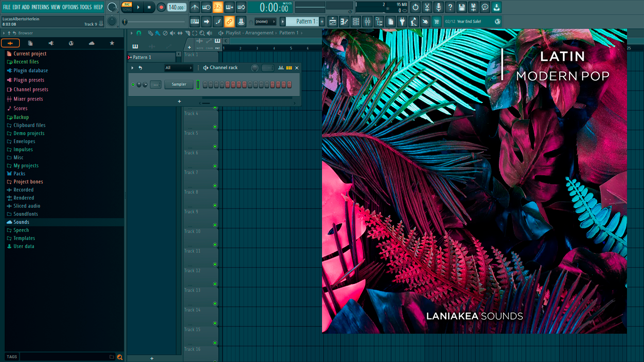The height and width of the screenshot is (362, 644).
Task: Click the channel rack swing knob
Action: coord(255,68)
